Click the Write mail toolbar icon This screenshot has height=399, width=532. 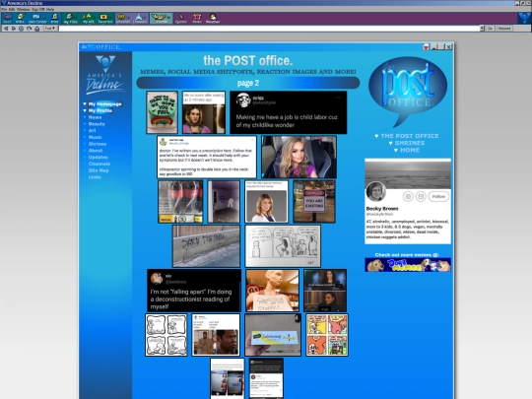click(x=21, y=19)
